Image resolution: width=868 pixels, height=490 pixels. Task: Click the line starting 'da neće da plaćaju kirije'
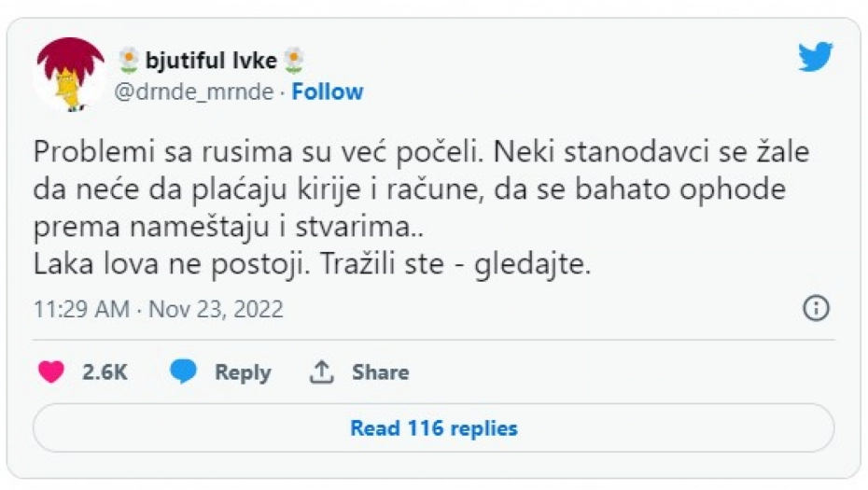coord(410,190)
